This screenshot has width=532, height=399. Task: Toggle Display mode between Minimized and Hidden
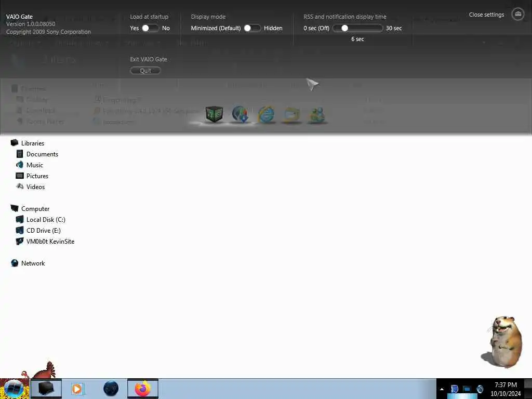click(252, 28)
